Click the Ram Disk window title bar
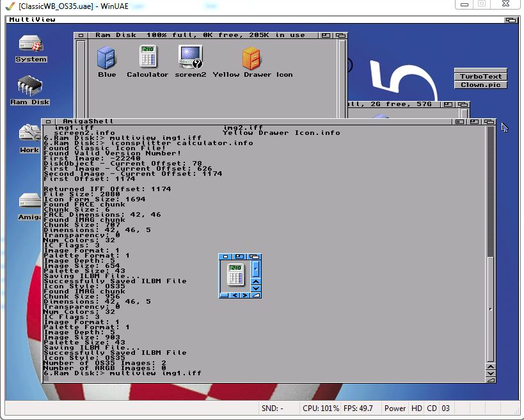Image resolution: width=524 pixels, height=420 pixels. (205, 36)
